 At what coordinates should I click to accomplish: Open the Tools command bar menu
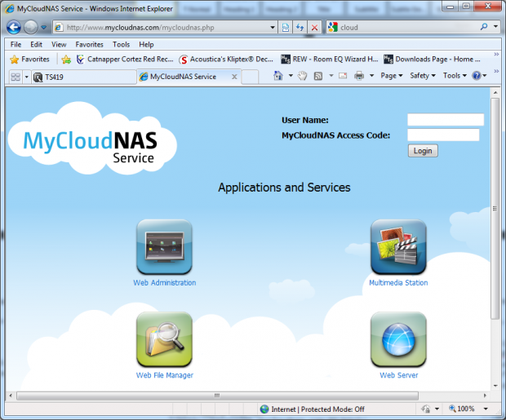[455, 76]
